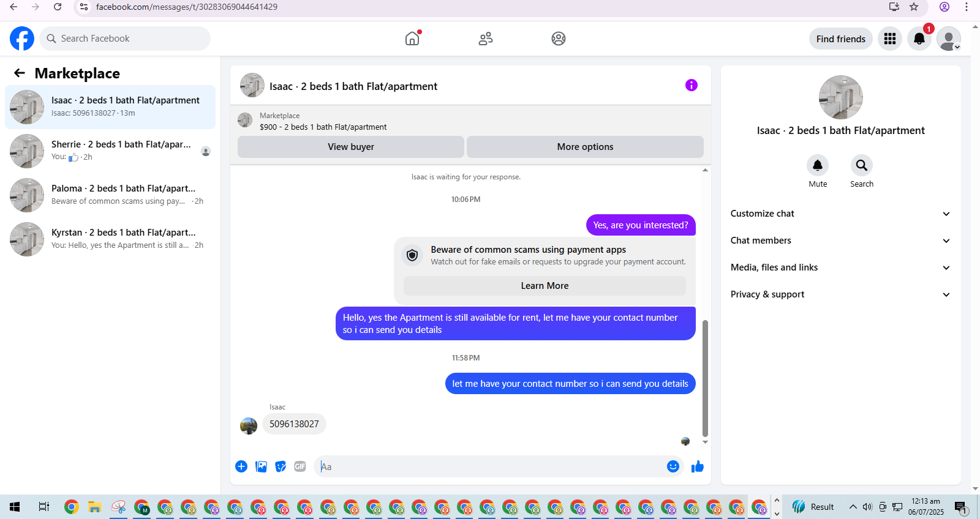Click the 'let me have your contact number' message

point(570,384)
